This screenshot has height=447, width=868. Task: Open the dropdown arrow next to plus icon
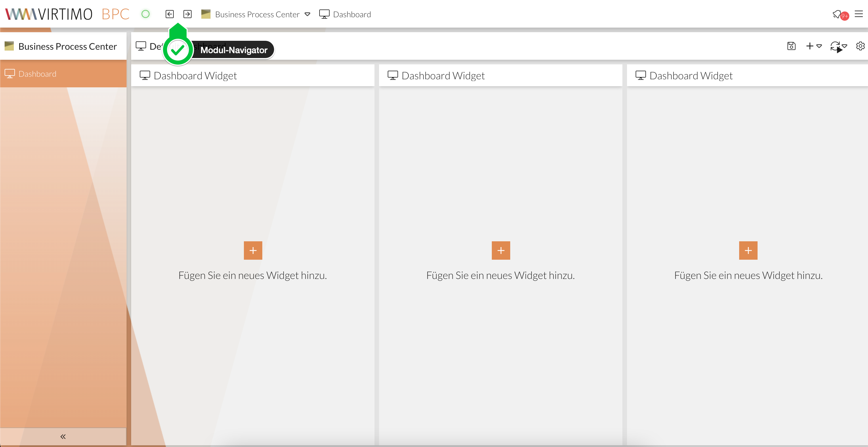tap(819, 46)
